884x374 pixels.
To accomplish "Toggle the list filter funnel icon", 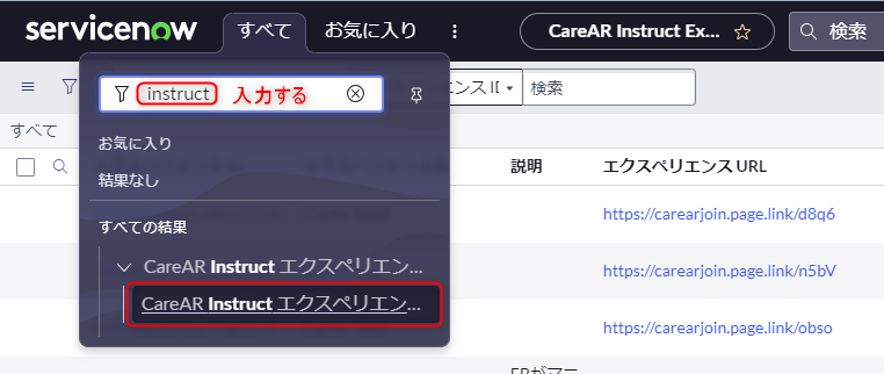I will click(69, 86).
